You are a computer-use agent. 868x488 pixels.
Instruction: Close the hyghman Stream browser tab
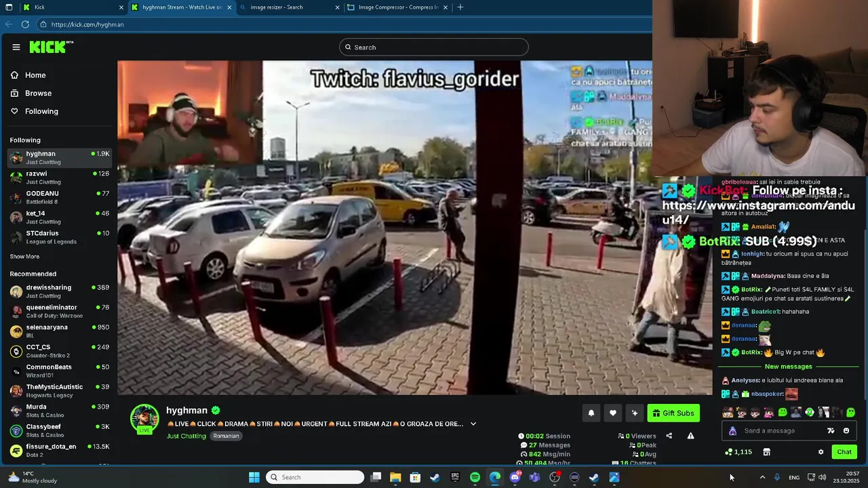click(x=229, y=7)
